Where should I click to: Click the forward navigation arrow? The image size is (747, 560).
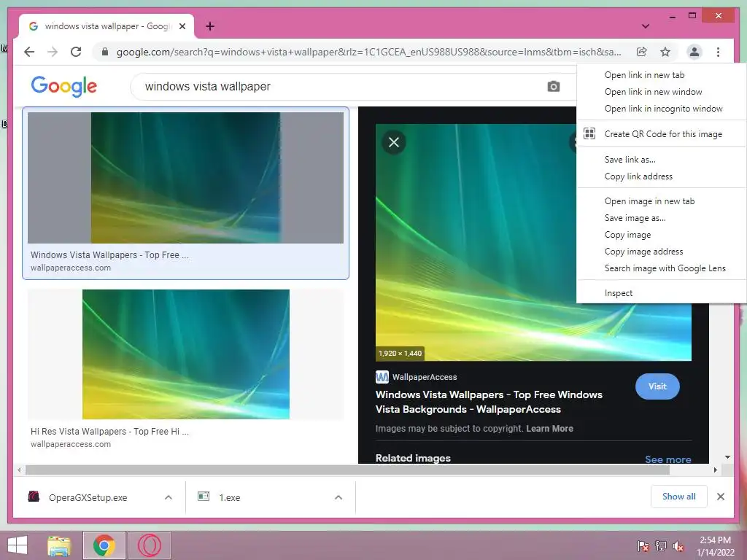click(x=53, y=52)
